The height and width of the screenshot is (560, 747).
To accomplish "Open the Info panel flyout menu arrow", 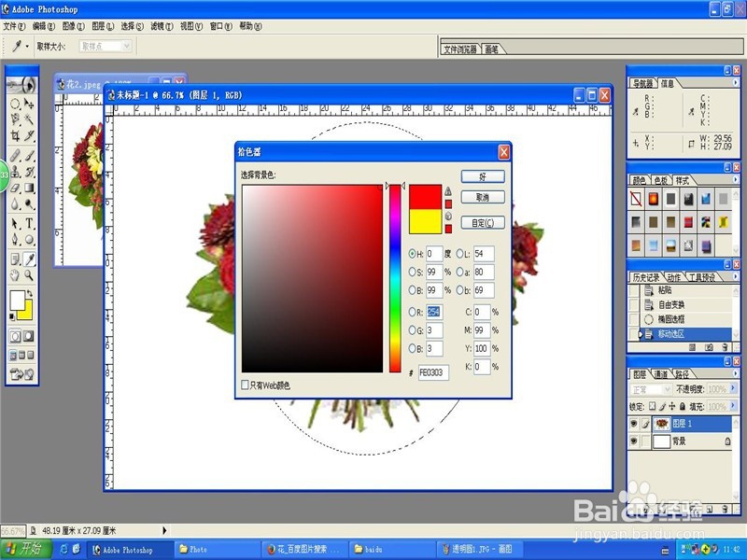I will tap(736, 83).
